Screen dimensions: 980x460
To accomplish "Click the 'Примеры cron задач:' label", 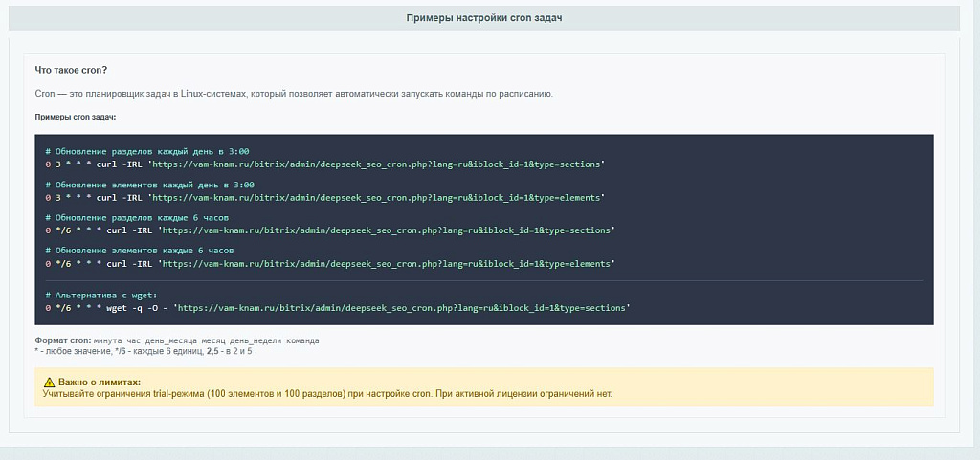I will (x=76, y=117).
